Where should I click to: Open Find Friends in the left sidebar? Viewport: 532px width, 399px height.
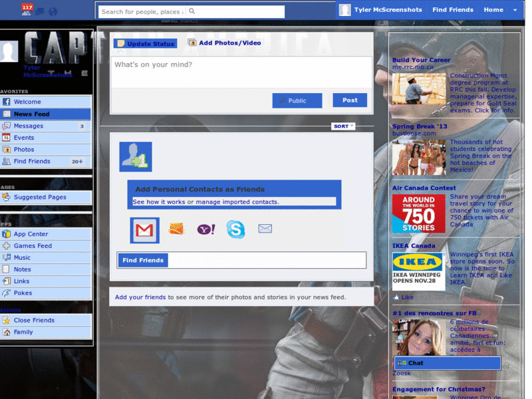(x=46, y=161)
